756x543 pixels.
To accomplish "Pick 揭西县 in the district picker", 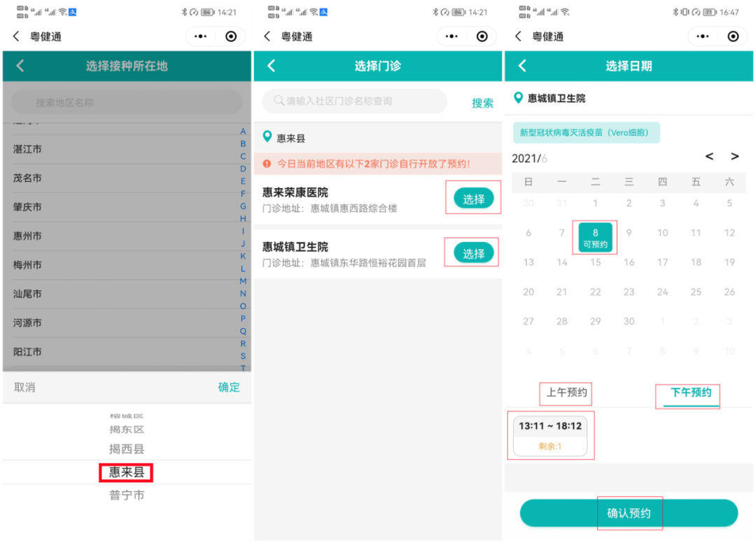I will [x=126, y=449].
